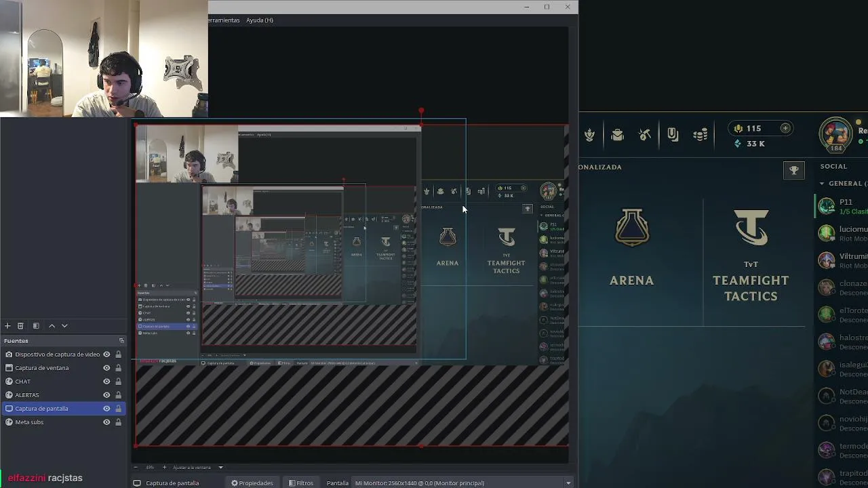The width and height of the screenshot is (868, 488).
Task: Move selected source up in list
Action: tap(52, 326)
